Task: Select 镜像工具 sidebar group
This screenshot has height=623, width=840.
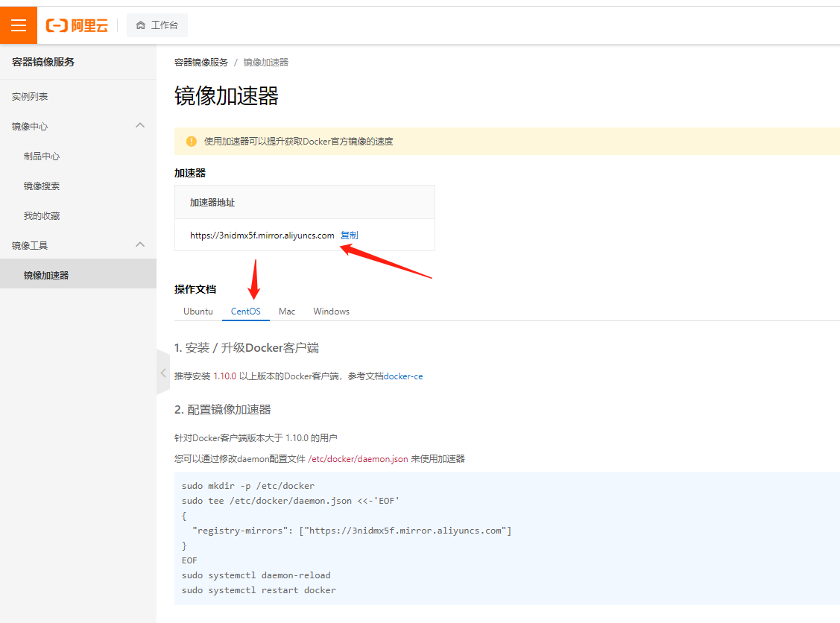Action: tap(30, 245)
